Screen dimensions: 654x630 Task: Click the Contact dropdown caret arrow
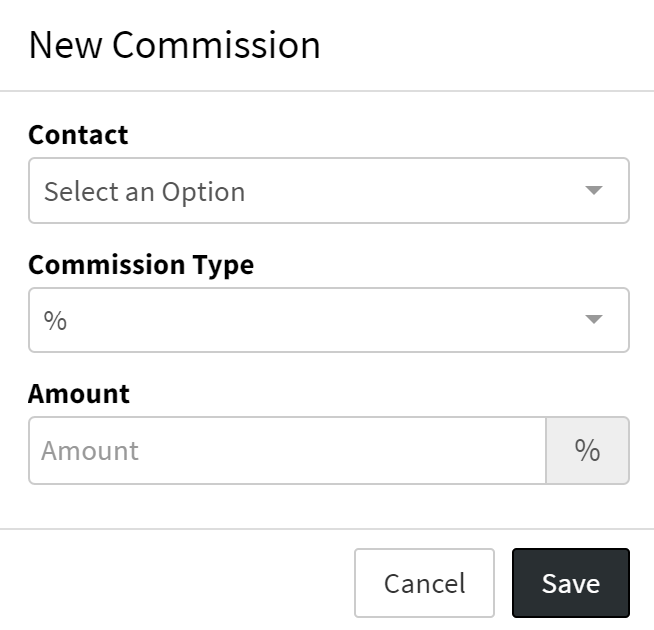click(x=594, y=190)
